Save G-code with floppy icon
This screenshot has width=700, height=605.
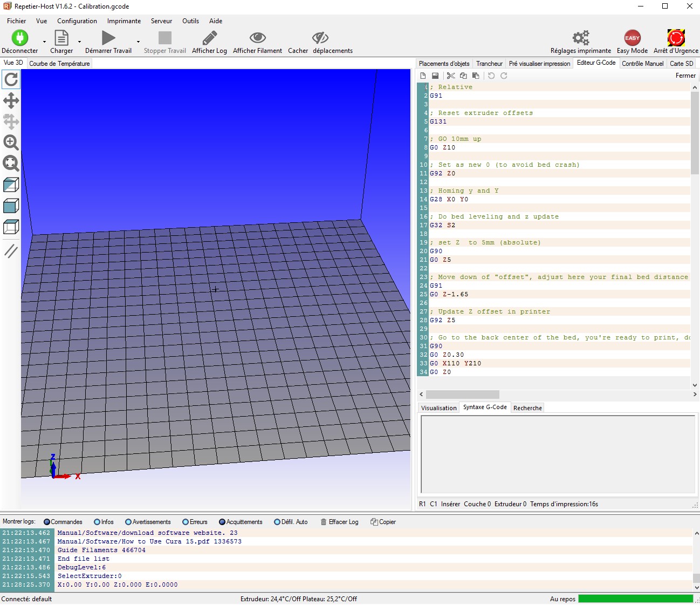pyautogui.click(x=435, y=76)
